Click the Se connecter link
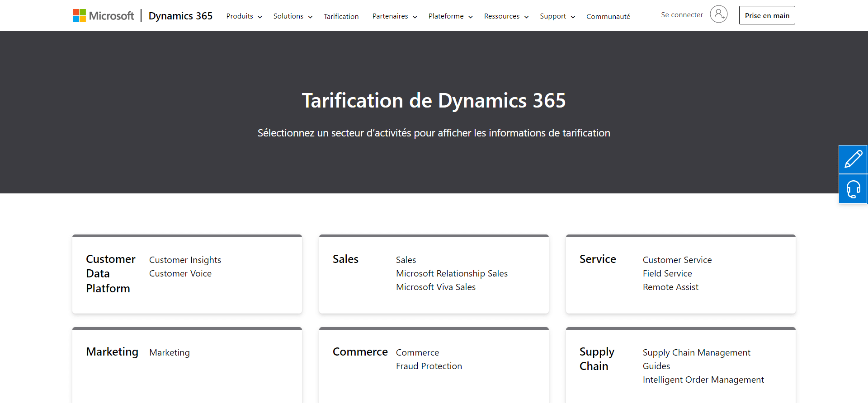 tap(682, 15)
